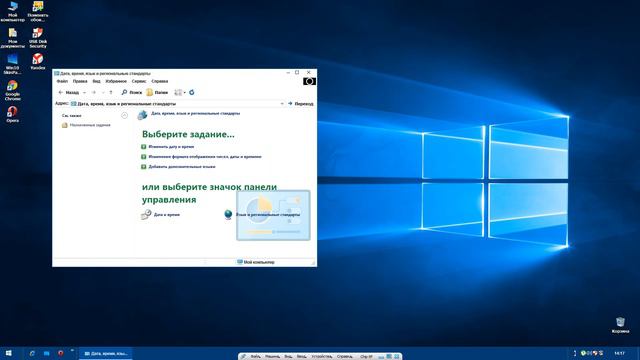This screenshot has height=360, width=640.
Task: Click the red Opera icon on taskbar
Action: pos(60,353)
